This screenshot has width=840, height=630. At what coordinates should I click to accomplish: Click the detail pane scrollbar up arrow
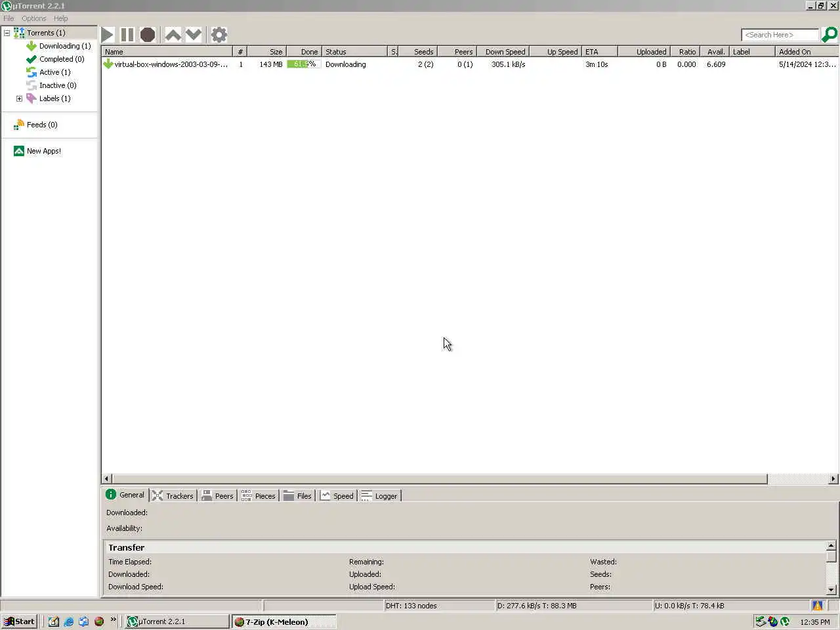click(831, 545)
